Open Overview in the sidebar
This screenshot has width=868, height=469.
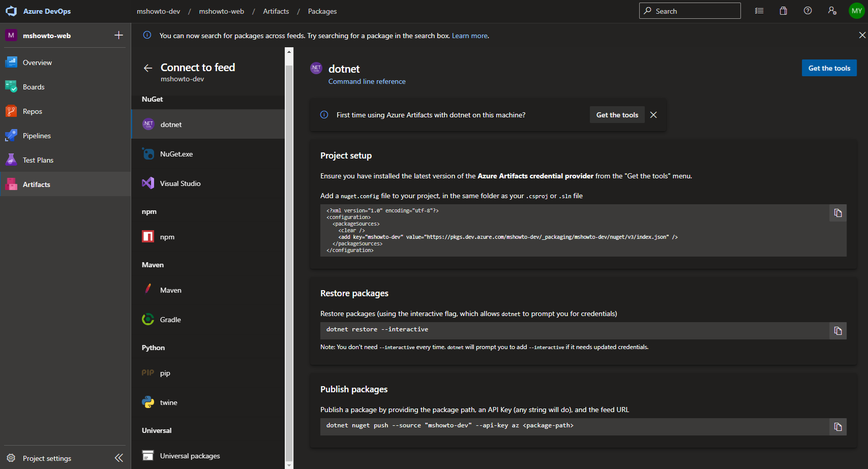[65, 62]
